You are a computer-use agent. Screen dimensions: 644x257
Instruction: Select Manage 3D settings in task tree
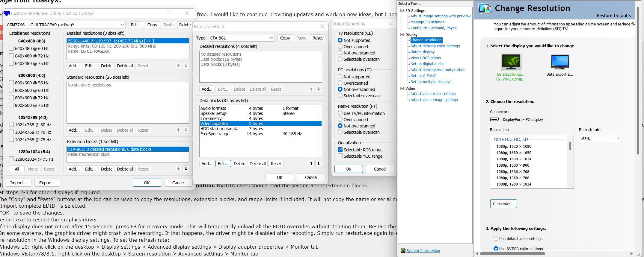tap(427, 22)
